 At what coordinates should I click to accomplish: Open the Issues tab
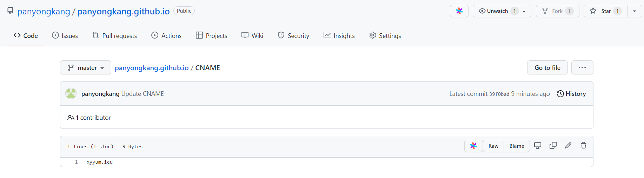tap(65, 36)
